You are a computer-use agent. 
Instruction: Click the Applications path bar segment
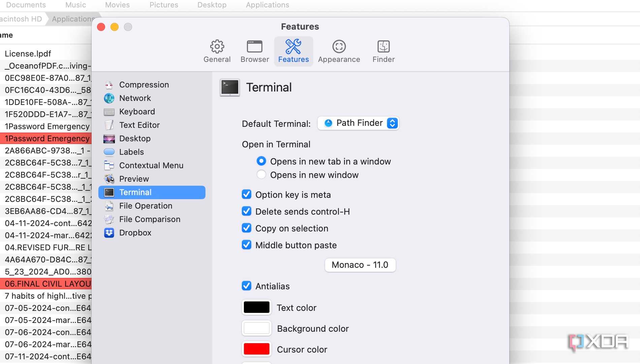point(73,19)
